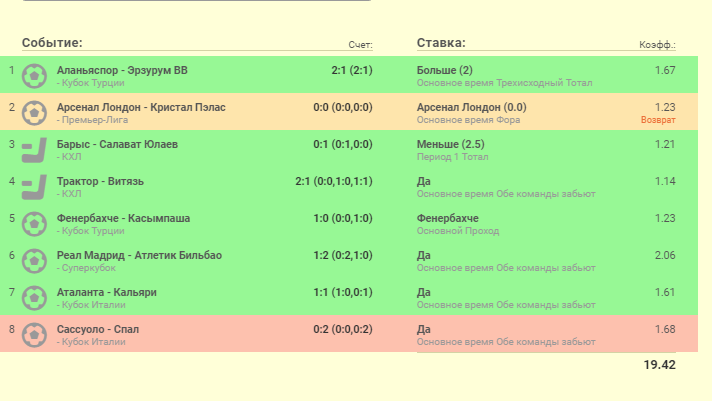
Task: Select event name Арсенал Лондон - Кристал Пэлас
Action: [141, 108]
